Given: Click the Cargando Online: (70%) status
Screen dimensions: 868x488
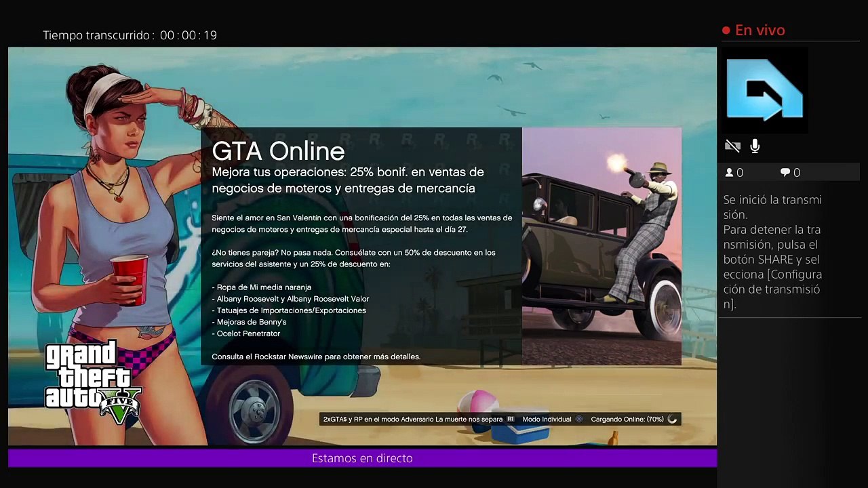Looking at the screenshot, I should pos(627,420).
